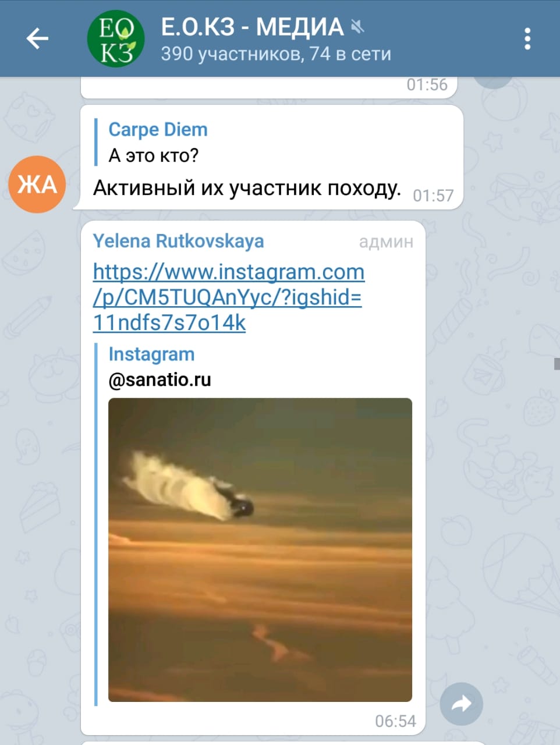Jump to quoted Carpe Diem message
Screen dimensions: 560x745
pyautogui.click(x=157, y=142)
